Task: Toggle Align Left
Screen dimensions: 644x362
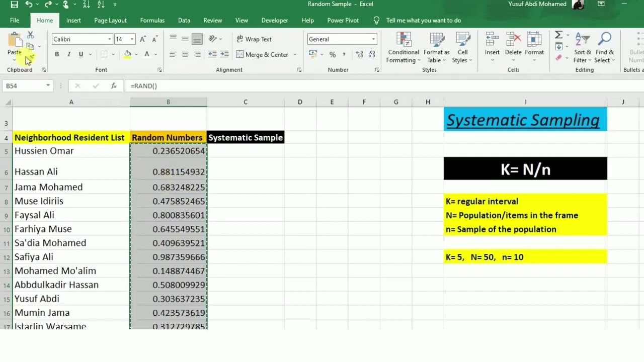Action: click(x=173, y=54)
